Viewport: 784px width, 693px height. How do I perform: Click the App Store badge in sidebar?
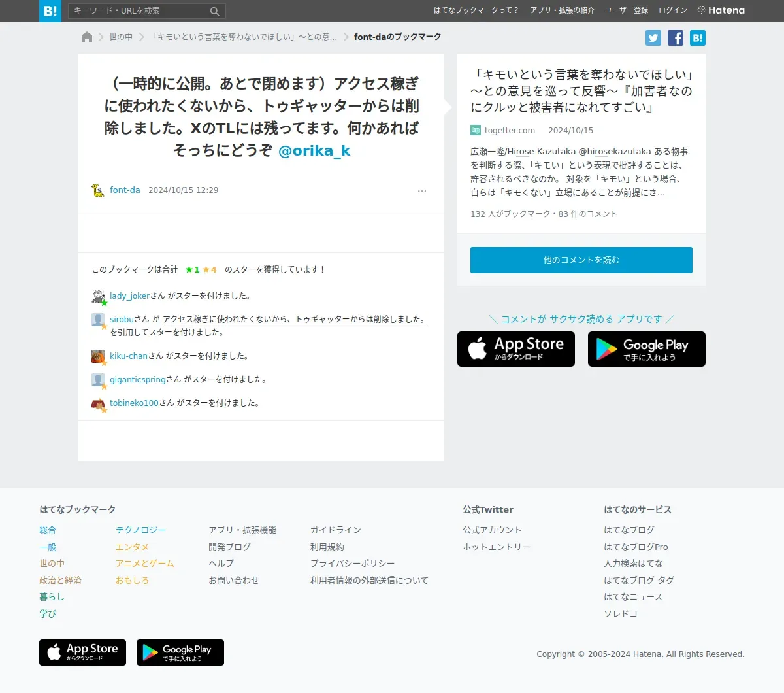516,349
